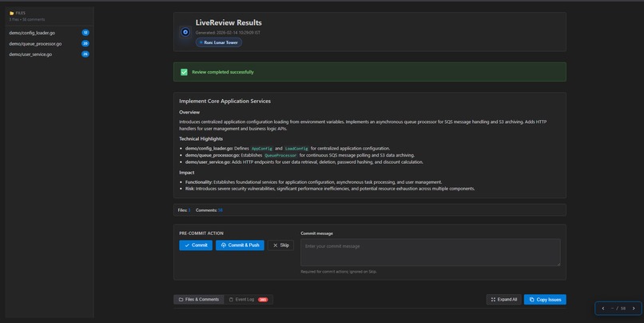Go to the previous comment with left chevron
644x323 pixels.
(x=603, y=308)
